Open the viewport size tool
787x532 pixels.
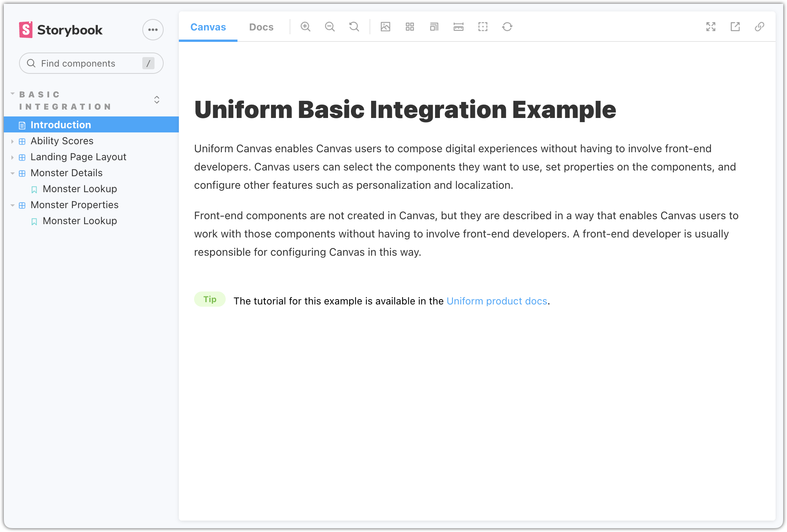coord(434,27)
